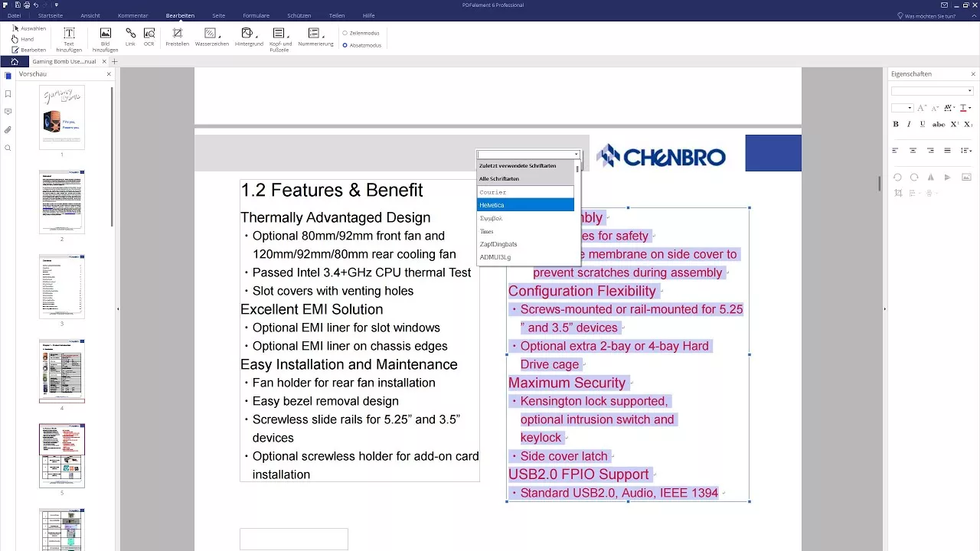The image size is (980, 551).
Task: Open the text color picker
Action: click(x=963, y=108)
